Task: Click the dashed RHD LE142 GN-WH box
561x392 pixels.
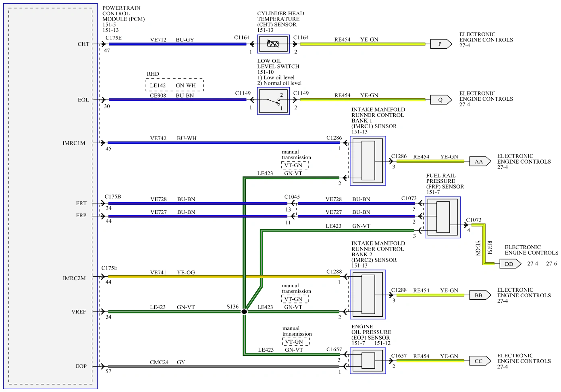Action: tap(175, 85)
